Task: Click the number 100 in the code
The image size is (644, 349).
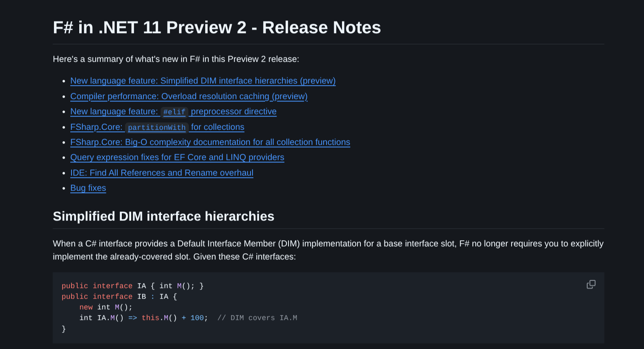Action: tap(197, 318)
